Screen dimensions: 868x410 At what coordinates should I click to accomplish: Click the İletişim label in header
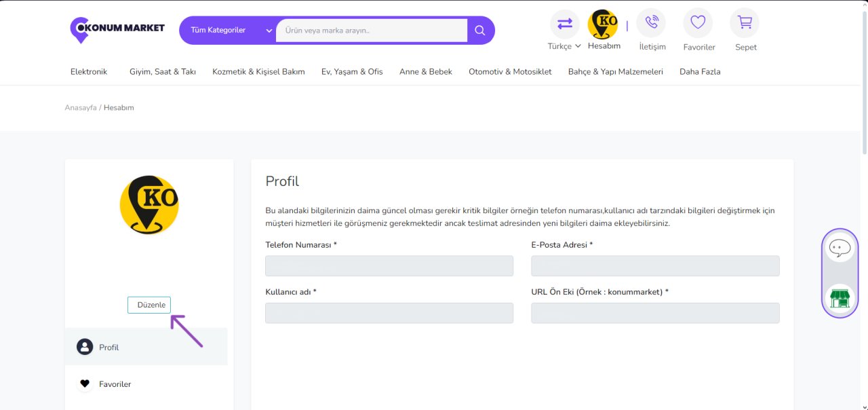[652, 47]
